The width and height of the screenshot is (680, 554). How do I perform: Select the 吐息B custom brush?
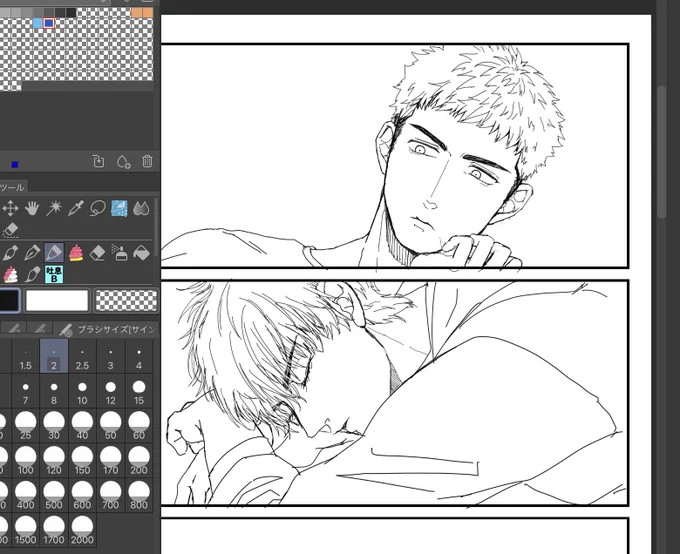click(54, 274)
